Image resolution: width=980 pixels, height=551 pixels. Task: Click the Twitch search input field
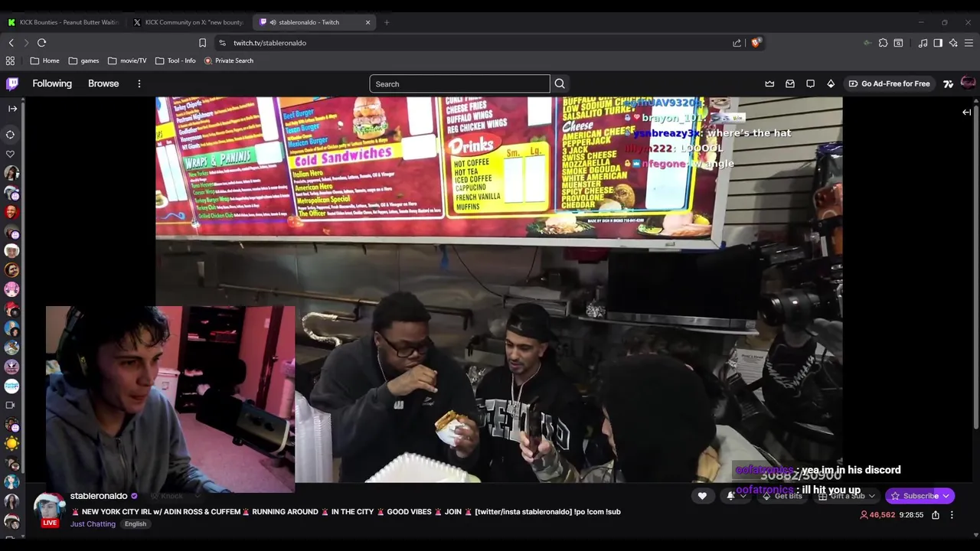point(459,83)
